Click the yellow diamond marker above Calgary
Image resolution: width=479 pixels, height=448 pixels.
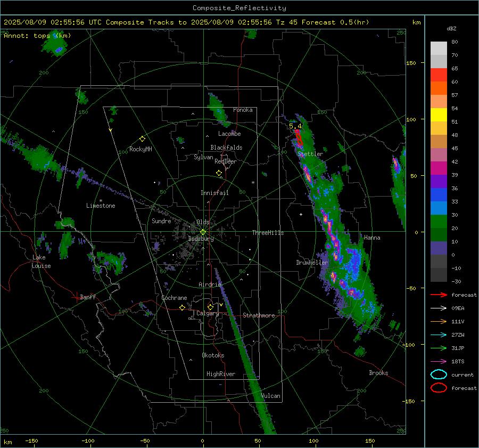tap(210, 307)
